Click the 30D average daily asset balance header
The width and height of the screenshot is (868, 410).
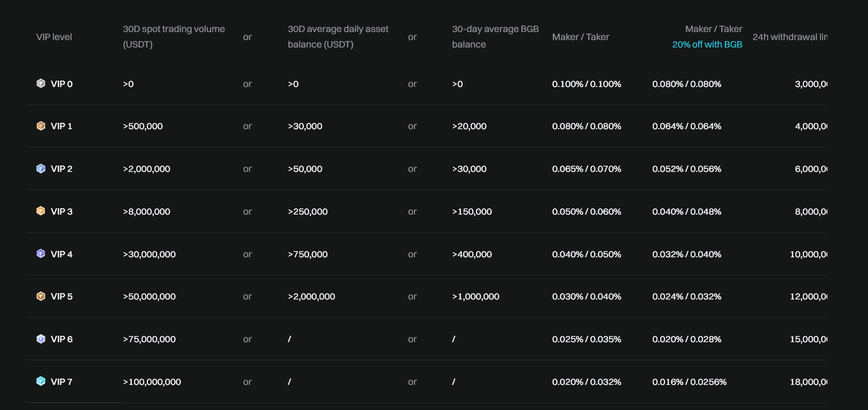click(x=338, y=36)
